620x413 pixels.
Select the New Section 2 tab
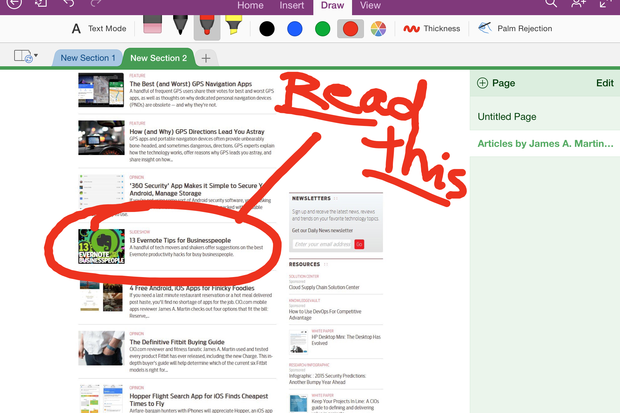[x=159, y=58]
